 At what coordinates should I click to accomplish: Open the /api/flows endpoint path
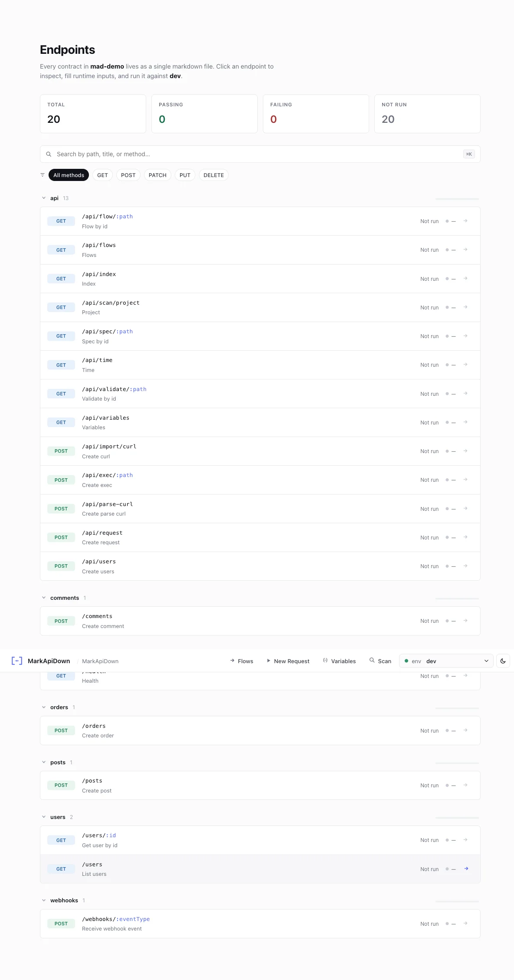[x=99, y=245]
